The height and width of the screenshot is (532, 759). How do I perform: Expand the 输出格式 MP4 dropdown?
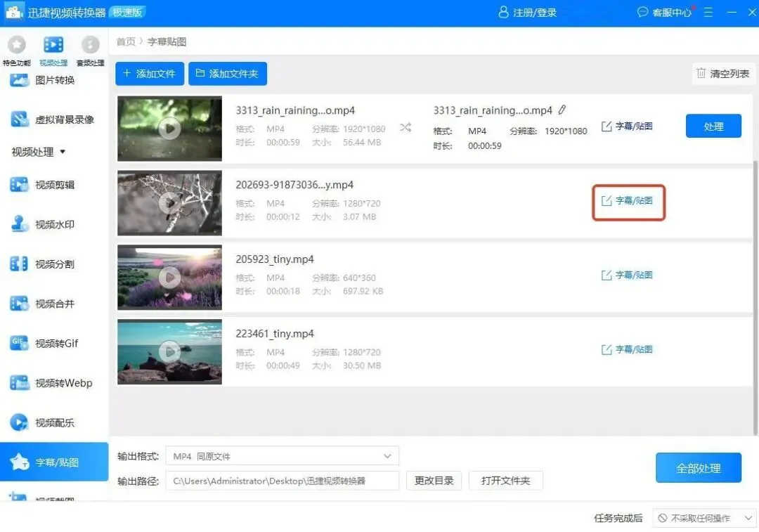pos(283,456)
